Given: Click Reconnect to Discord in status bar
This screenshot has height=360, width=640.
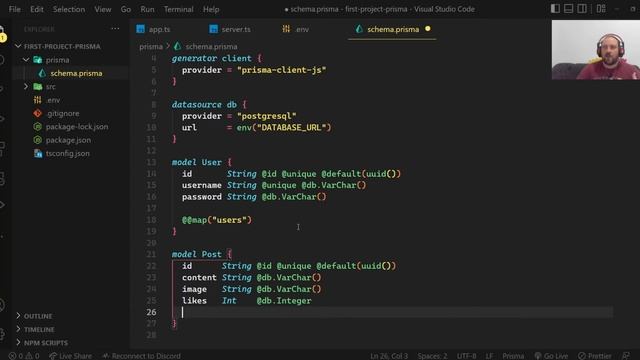Looking at the screenshot, I should click(142, 356).
